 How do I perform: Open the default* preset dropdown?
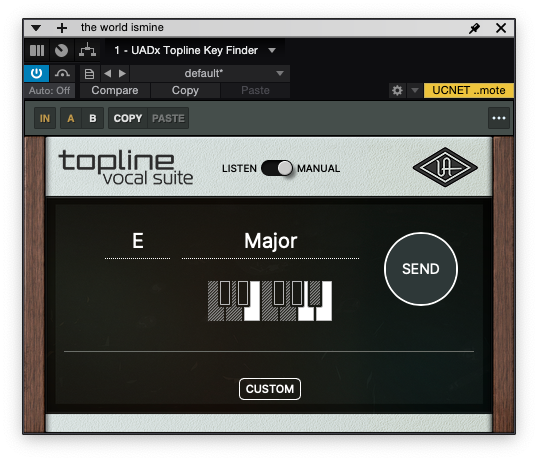[210, 73]
